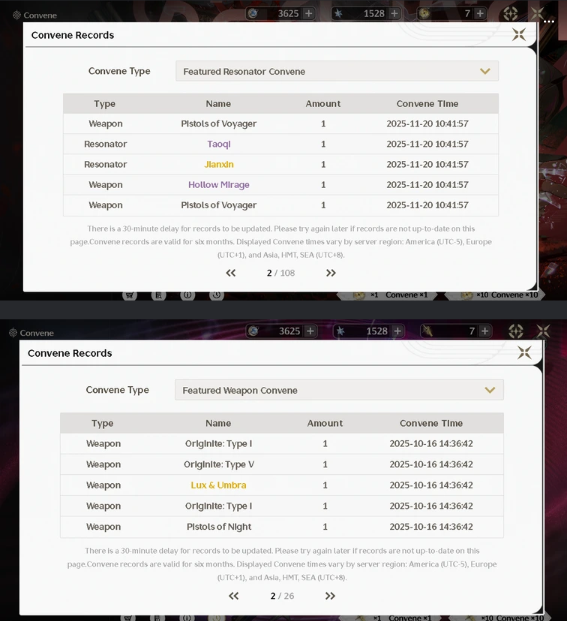Click the Type column header in the Weapon records
The width and height of the screenshot is (567, 621).
pos(103,423)
